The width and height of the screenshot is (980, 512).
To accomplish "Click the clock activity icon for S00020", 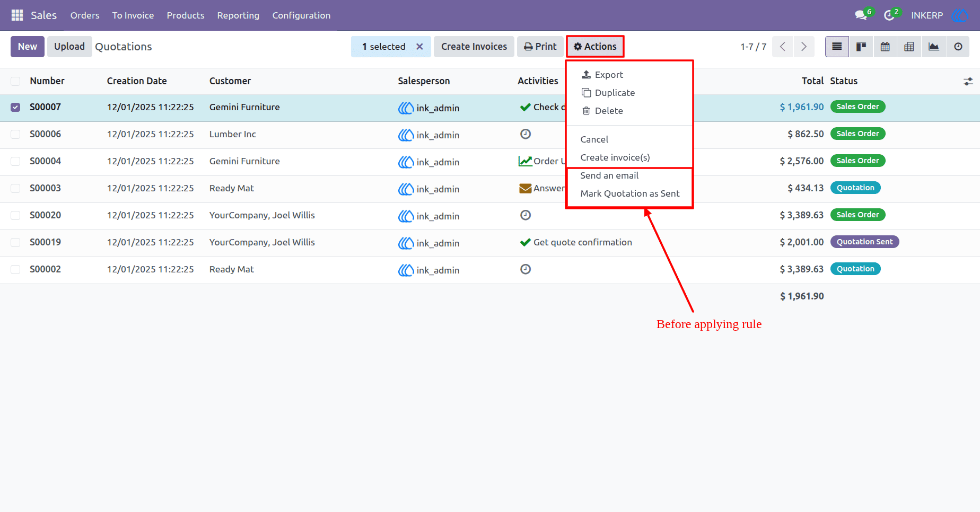I will [x=526, y=215].
